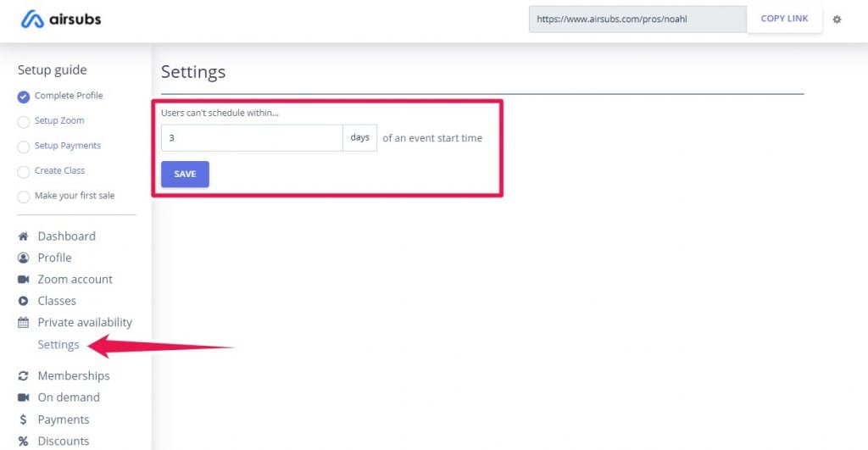Viewport: 868px width, 450px height.
Task: Click the Profile user icon
Action: pyautogui.click(x=23, y=258)
